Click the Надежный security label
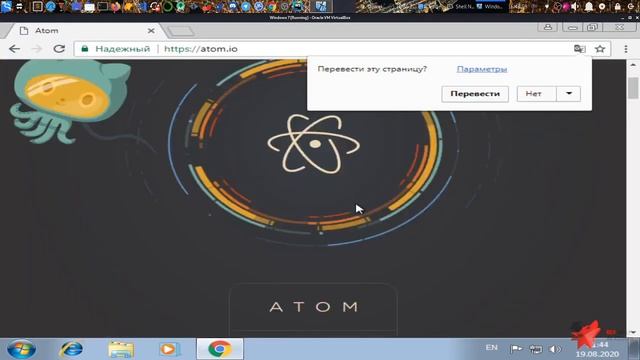 122,49
